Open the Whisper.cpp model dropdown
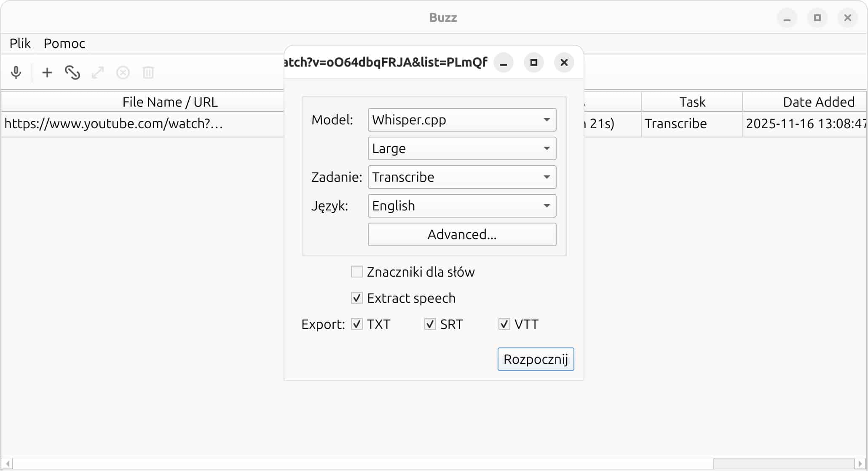The height and width of the screenshot is (471, 868). [x=462, y=120]
